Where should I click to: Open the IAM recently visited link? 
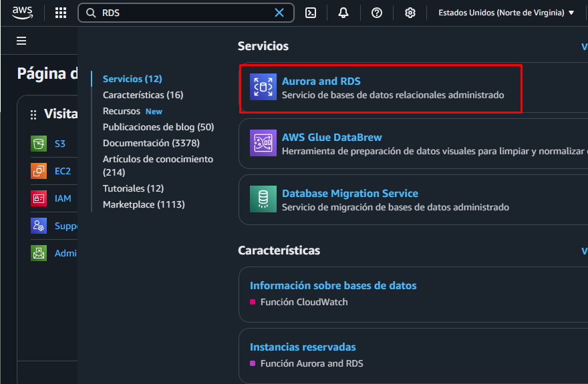click(x=63, y=198)
